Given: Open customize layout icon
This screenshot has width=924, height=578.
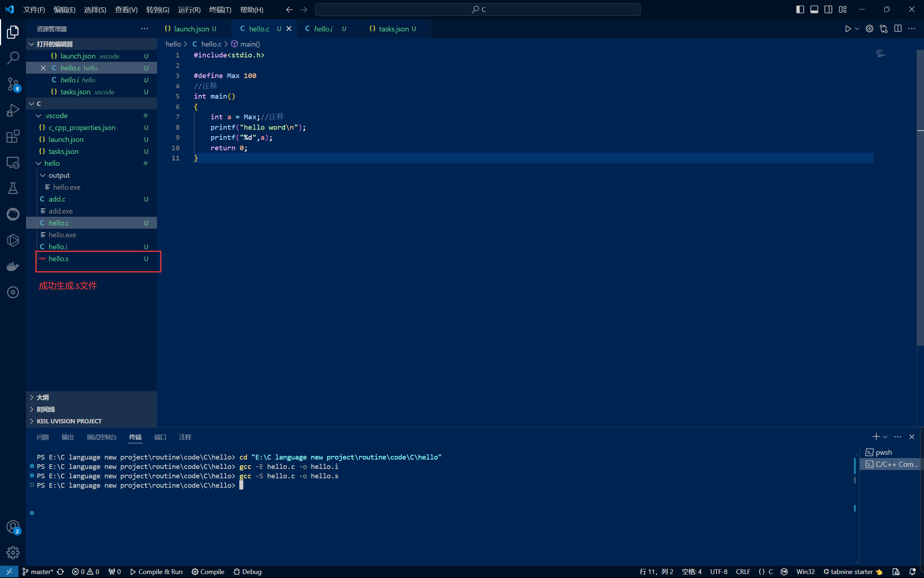Looking at the screenshot, I should coord(843,9).
